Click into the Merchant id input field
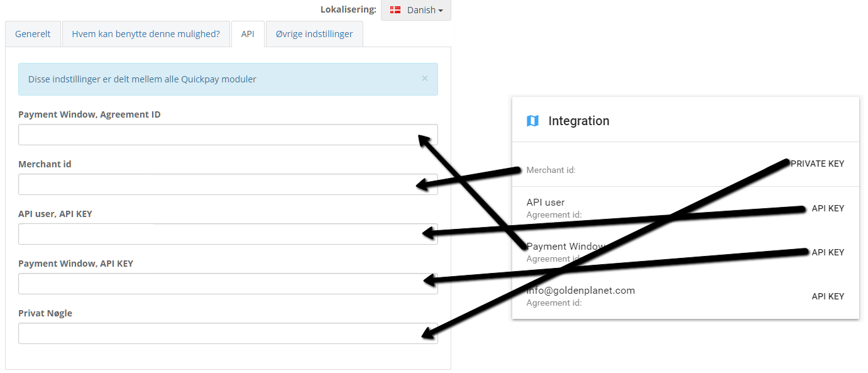This screenshot has width=868, height=373. [x=228, y=184]
